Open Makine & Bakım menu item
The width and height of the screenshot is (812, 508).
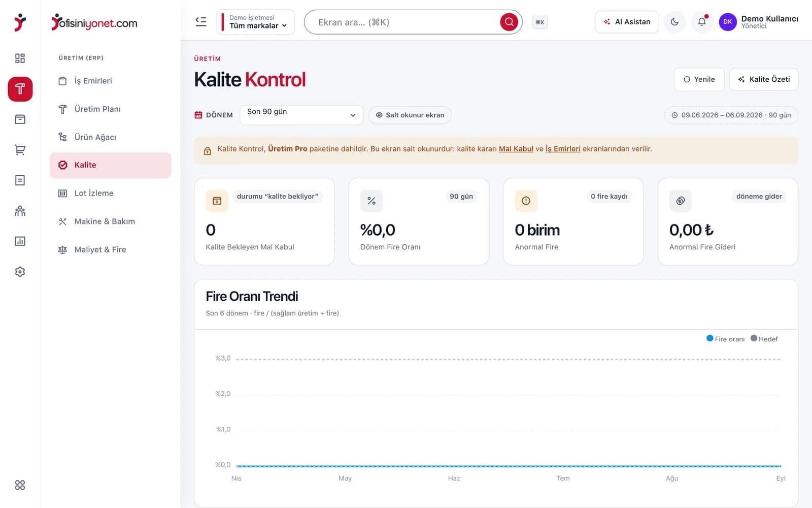(111, 221)
